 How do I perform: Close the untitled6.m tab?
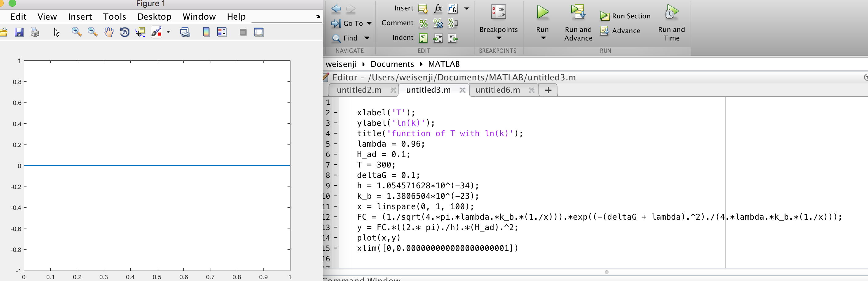pos(532,90)
